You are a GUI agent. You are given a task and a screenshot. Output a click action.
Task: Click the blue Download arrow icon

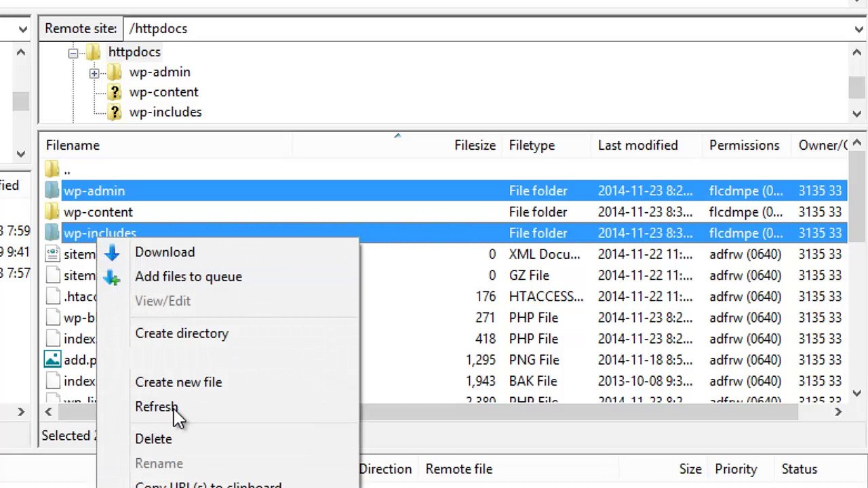pyautogui.click(x=112, y=253)
